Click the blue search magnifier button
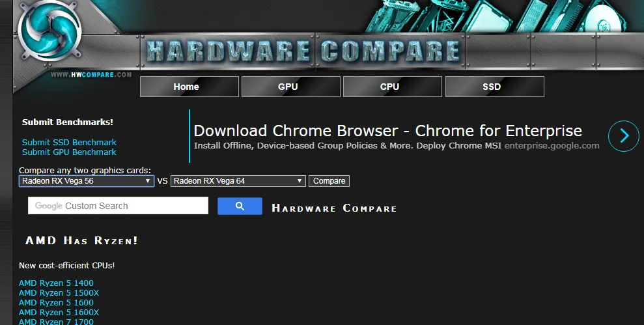This screenshot has height=325, width=644. tap(240, 206)
